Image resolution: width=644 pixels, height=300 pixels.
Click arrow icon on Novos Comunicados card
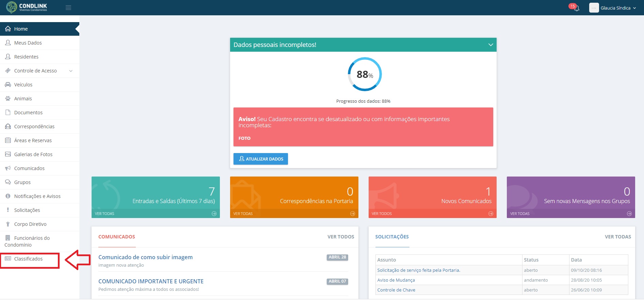[491, 214]
